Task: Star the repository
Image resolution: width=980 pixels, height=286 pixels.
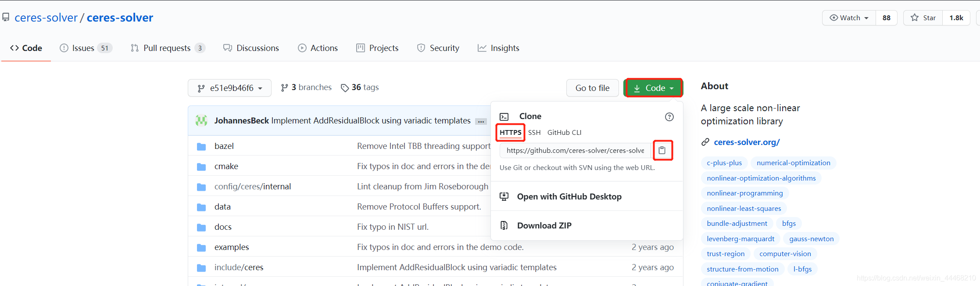Action: (923, 18)
